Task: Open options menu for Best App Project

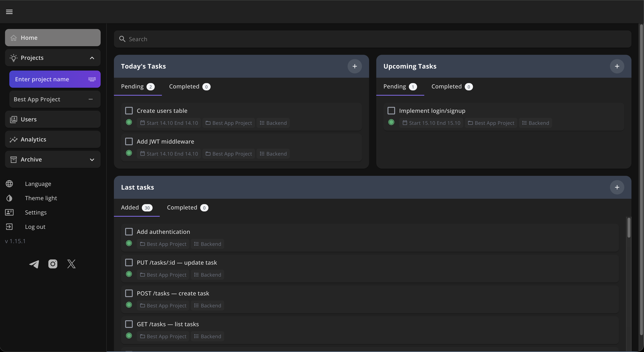Action: point(90,99)
